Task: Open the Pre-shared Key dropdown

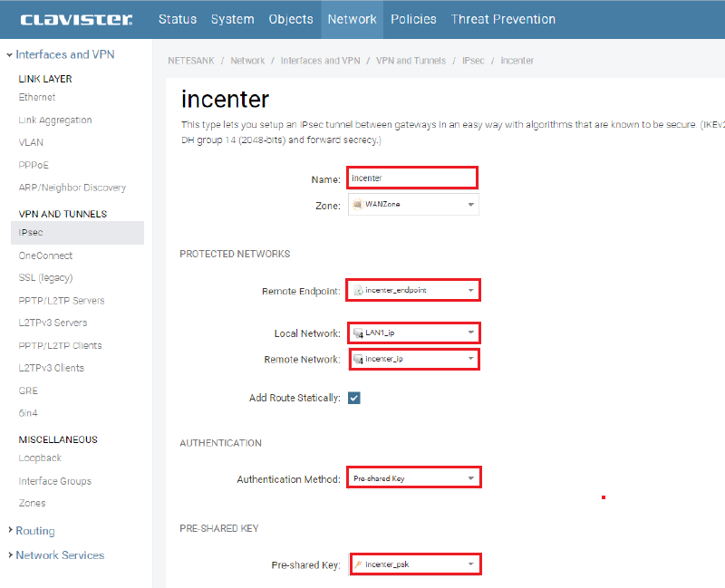Action: tap(413, 564)
